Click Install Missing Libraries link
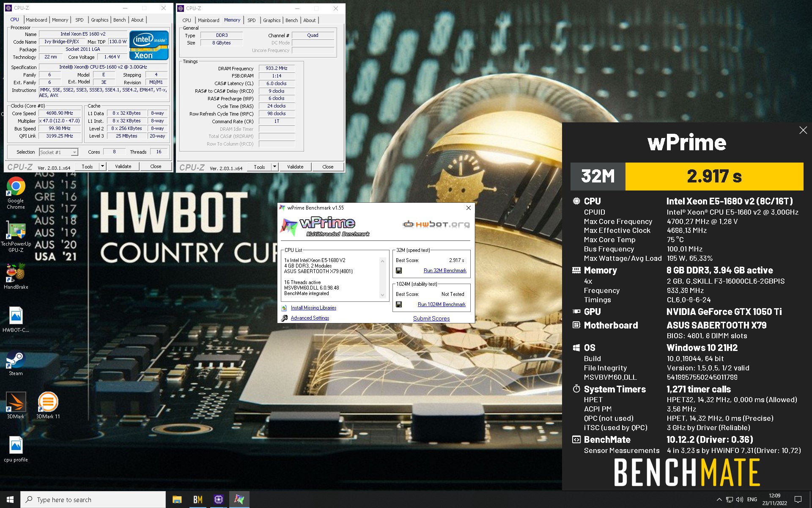Screen dimensions: 812x508 coord(313,308)
